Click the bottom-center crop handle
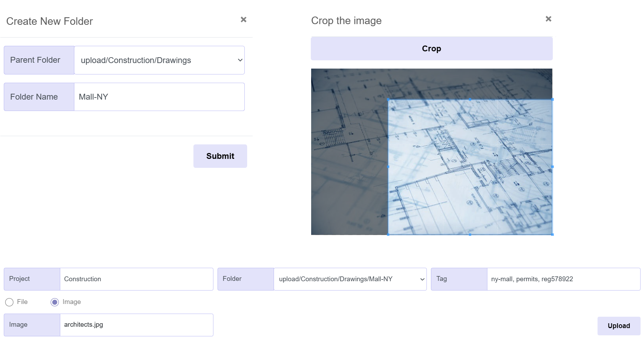 pos(470,235)
